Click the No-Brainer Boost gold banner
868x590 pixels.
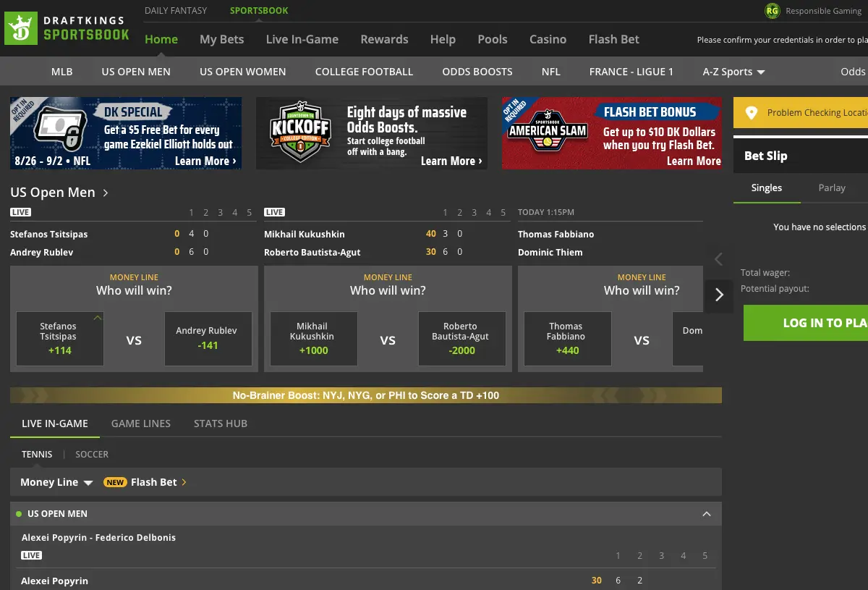click(x=366, y=395)
